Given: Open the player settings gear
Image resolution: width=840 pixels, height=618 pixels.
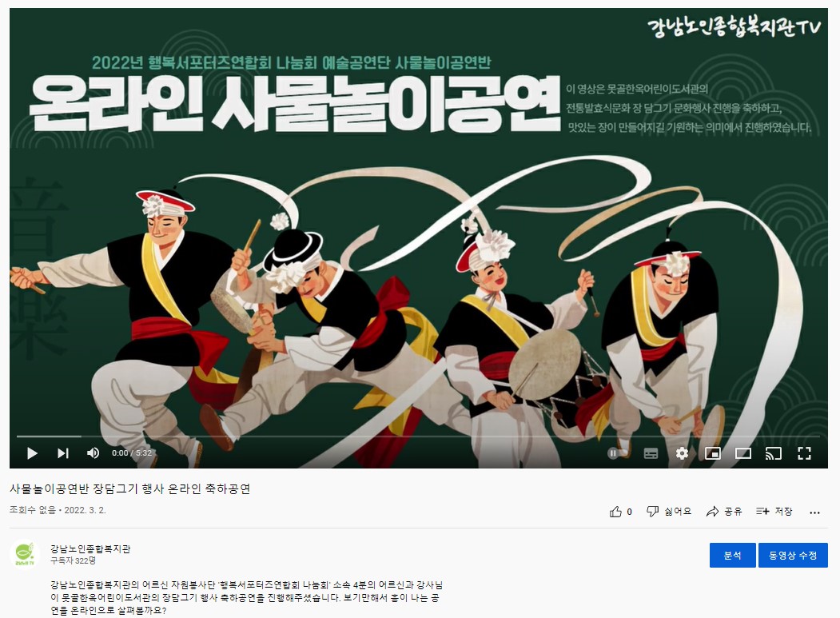Looking at the screenshot, I should [x=682, y=453].
